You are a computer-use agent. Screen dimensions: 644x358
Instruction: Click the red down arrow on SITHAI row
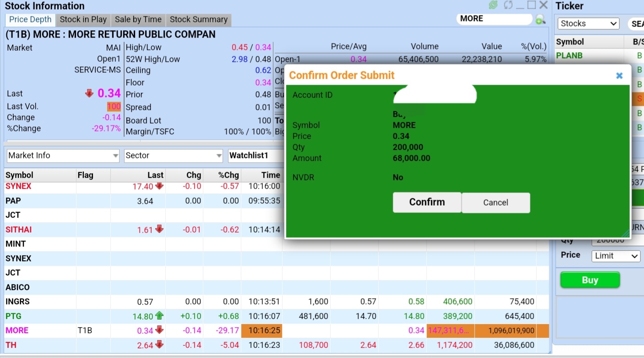coord(159,229)
